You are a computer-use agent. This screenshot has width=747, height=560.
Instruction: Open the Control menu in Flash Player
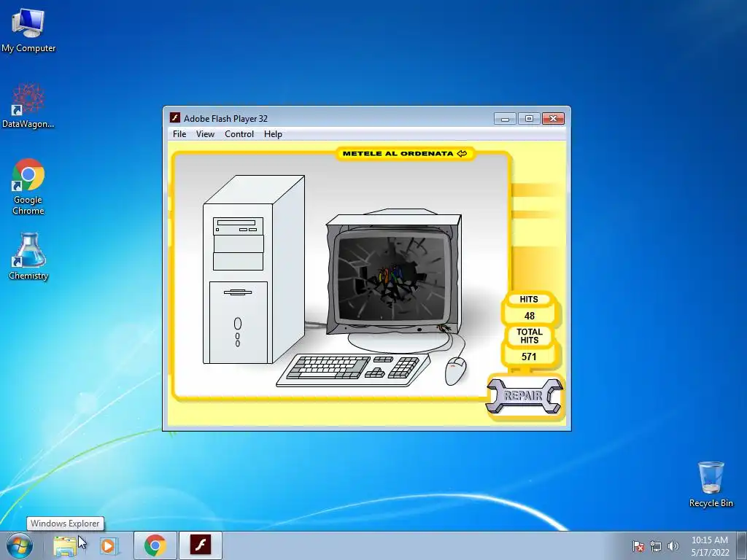[x=239, y=134]
